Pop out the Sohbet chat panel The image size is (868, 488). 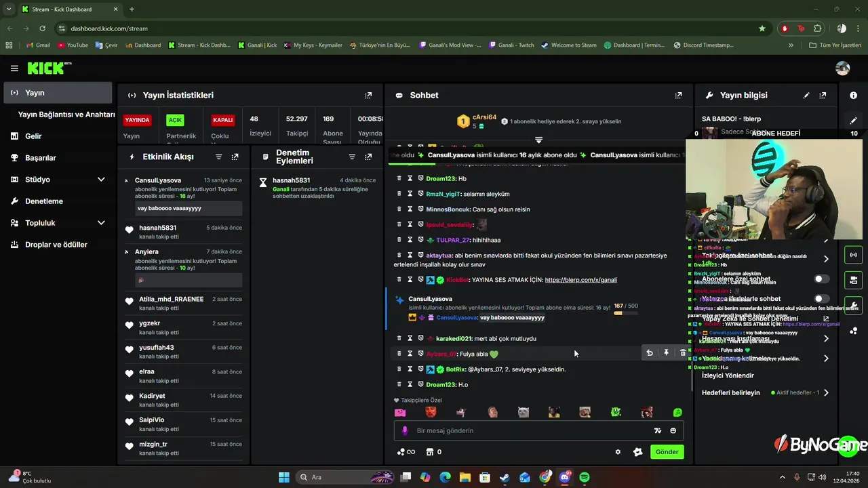[678, 96]
